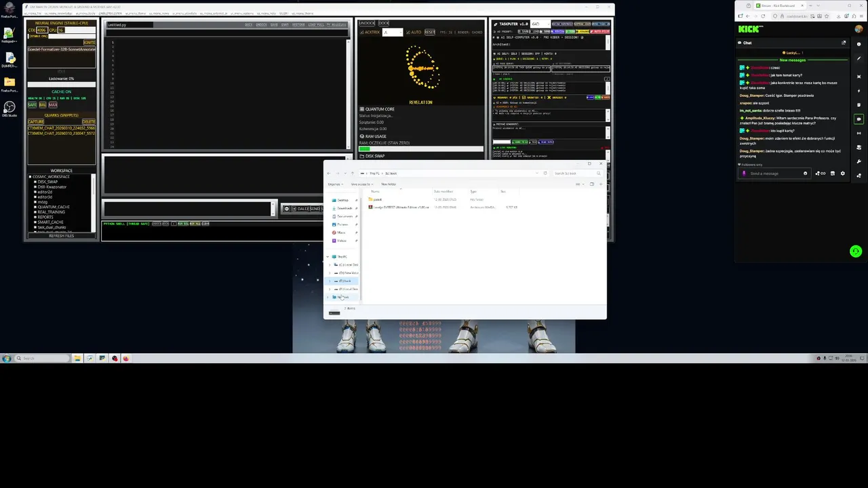Open the untitled.py editor tab
This screenshot has width=868, height=488.
(130, 25)
